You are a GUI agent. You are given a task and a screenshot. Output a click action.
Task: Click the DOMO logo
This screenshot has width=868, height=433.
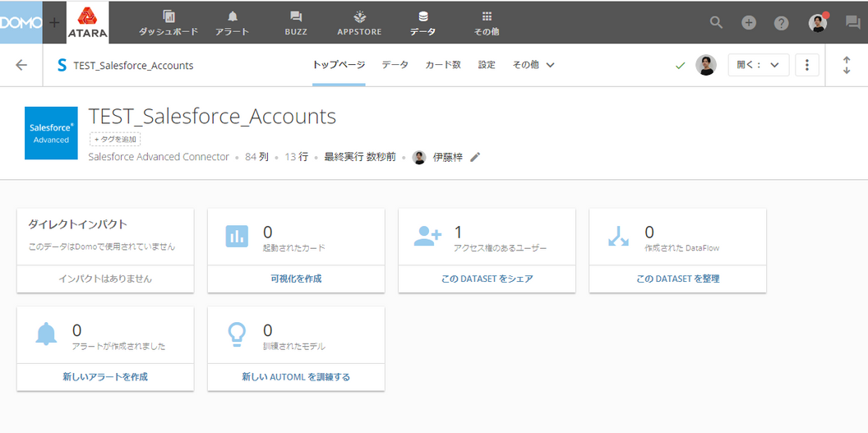point(21,23)
